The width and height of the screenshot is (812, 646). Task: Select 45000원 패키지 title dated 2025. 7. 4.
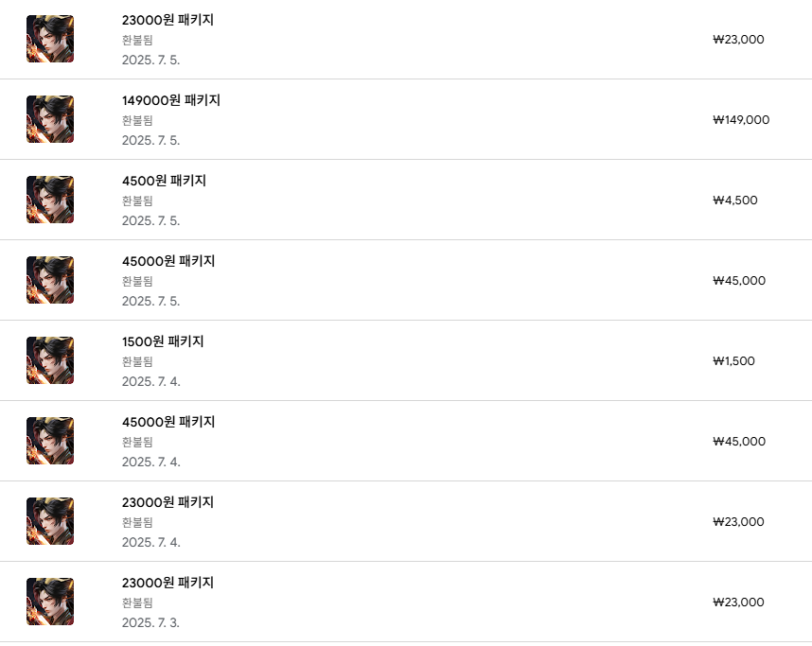pyautogui.click(x=168, y=422)
